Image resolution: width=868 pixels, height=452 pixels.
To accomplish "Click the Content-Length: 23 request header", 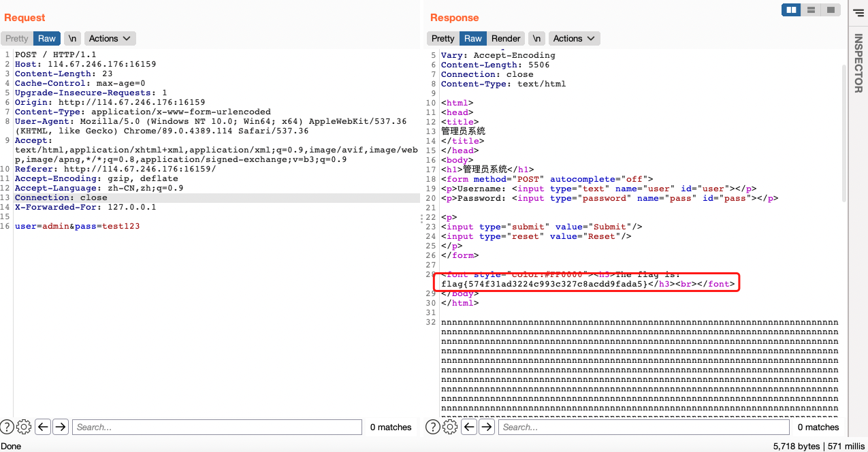I will (x=63, y=74).
